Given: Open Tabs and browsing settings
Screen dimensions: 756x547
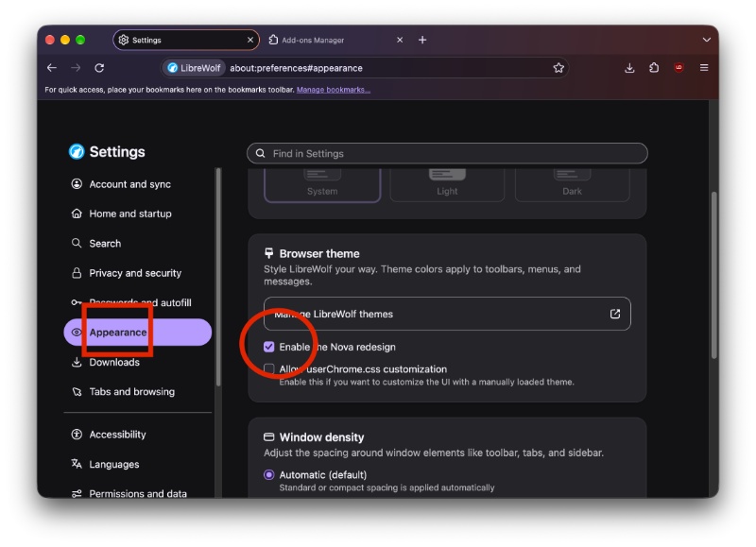Looking at the screenshot, I should [137, 392].
